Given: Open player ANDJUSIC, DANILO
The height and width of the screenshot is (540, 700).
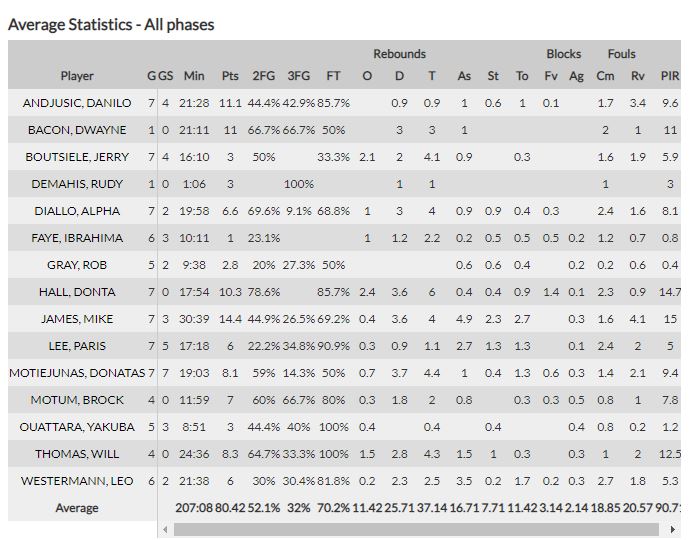Looking at the screenshot, I should (77, 103).
